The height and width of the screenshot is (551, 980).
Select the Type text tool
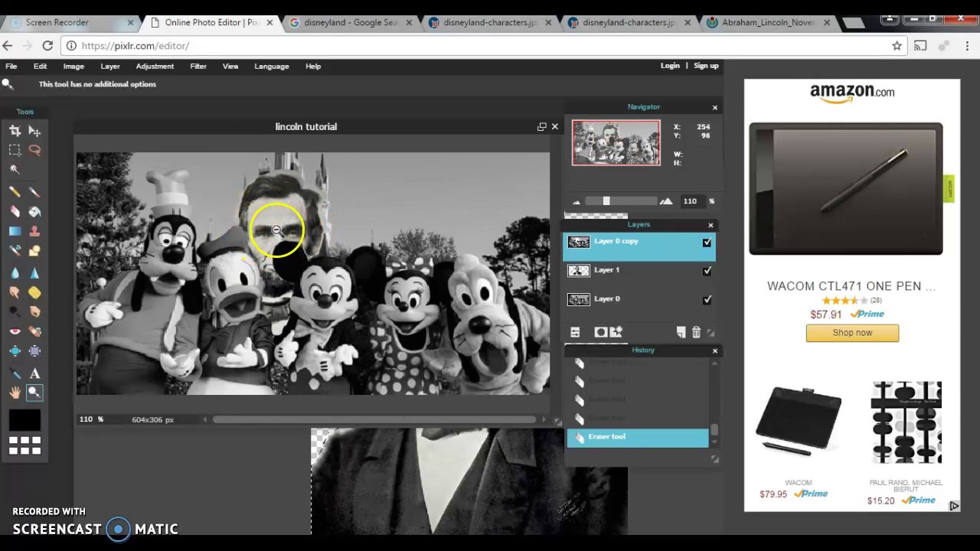tap(34, 373)
